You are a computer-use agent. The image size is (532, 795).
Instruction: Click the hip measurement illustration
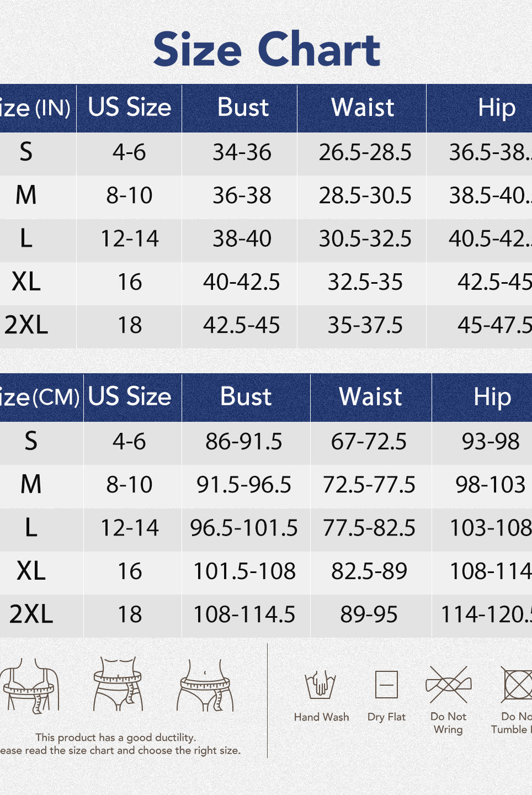click(205, 685)
